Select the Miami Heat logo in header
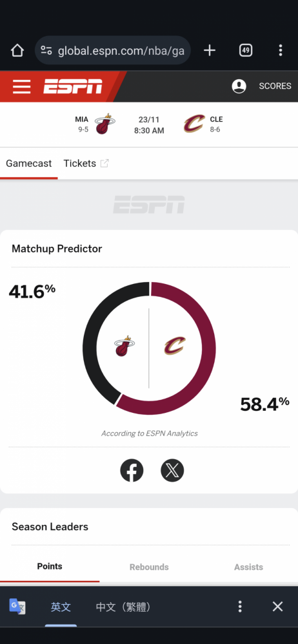298x644 pixels. [x=104, y=124]
